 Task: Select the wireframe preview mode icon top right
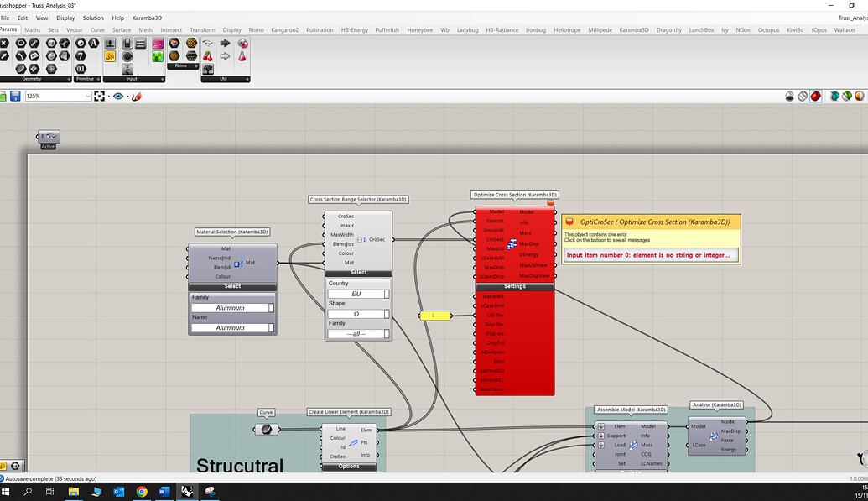point(803,96)
